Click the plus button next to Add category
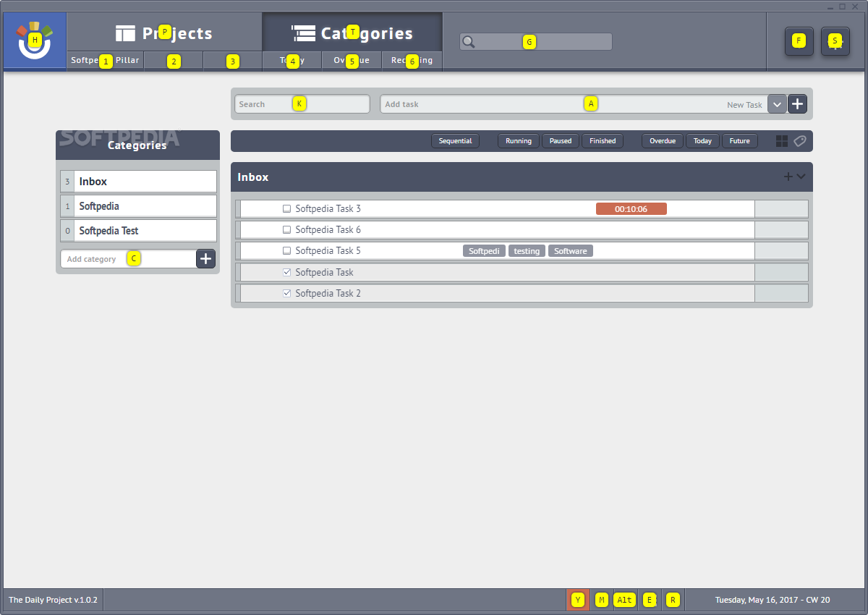 click(x=205, y=258)
